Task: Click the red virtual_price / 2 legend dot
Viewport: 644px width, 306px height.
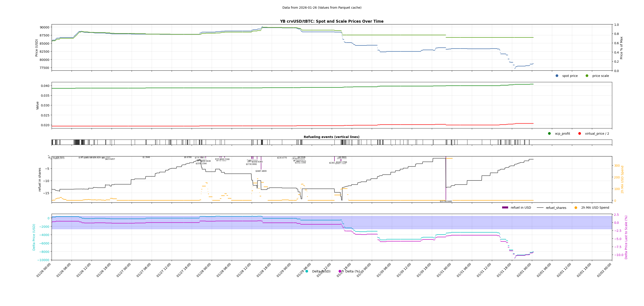Action: 580,133
